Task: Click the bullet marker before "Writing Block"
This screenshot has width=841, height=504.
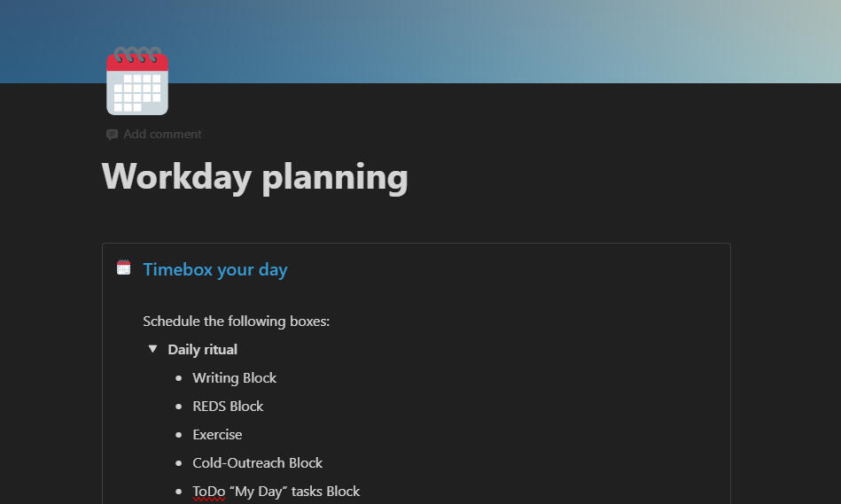Action: (x=178, y=378)
